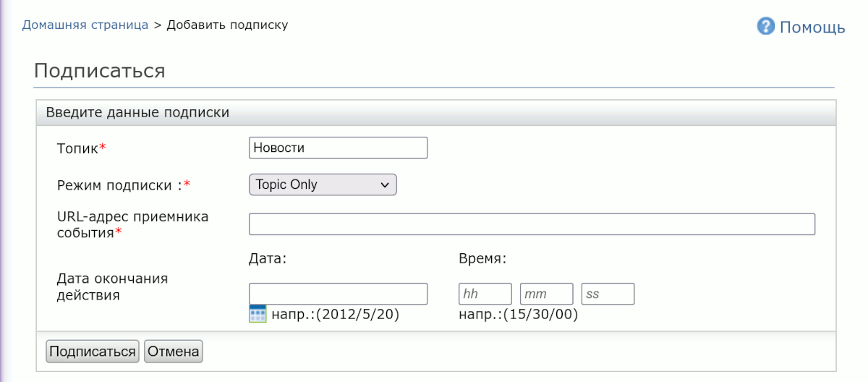Expand the "Topic Only" subscription mode dropdown
Screen dimensions: 868x382
[323, 184]
